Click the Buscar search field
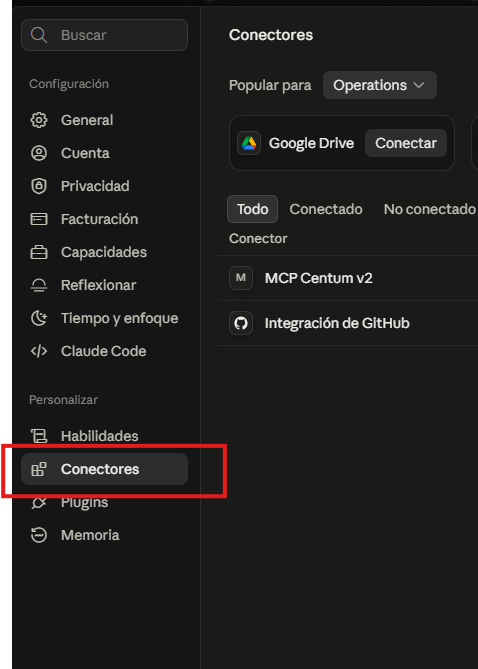Image resolution: width=478 pixels, height=669 pixels. pyautogui.click(x=105, y=35)
